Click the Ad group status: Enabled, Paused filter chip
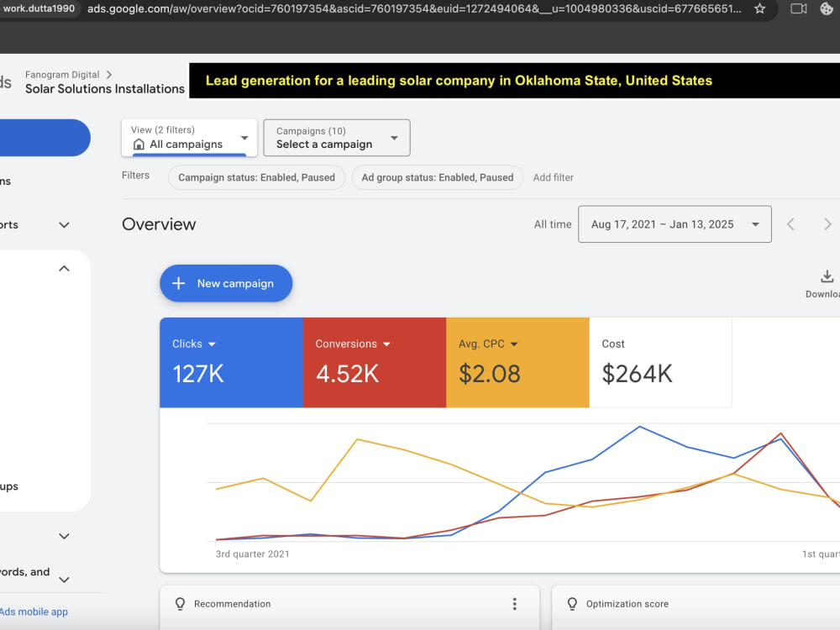The image size is (840, 630). coord(437,177)
